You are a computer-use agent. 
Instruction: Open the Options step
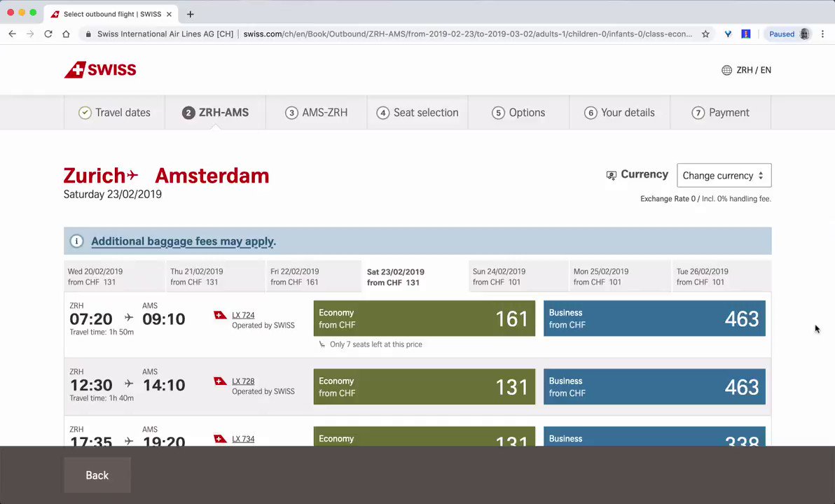pyautogui.click(x=518, y=113)
